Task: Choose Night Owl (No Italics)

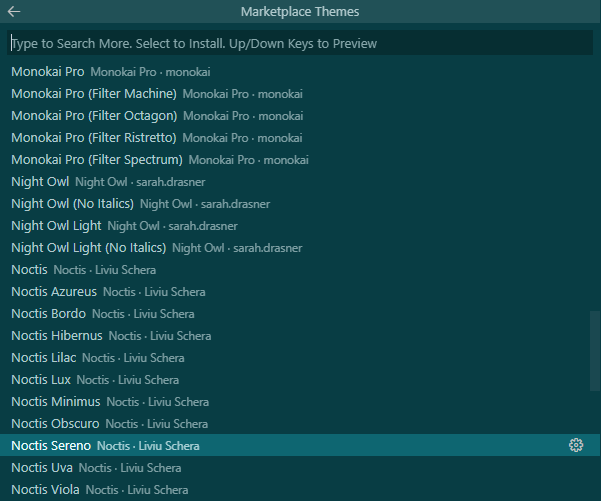Action: pos(72,204)
